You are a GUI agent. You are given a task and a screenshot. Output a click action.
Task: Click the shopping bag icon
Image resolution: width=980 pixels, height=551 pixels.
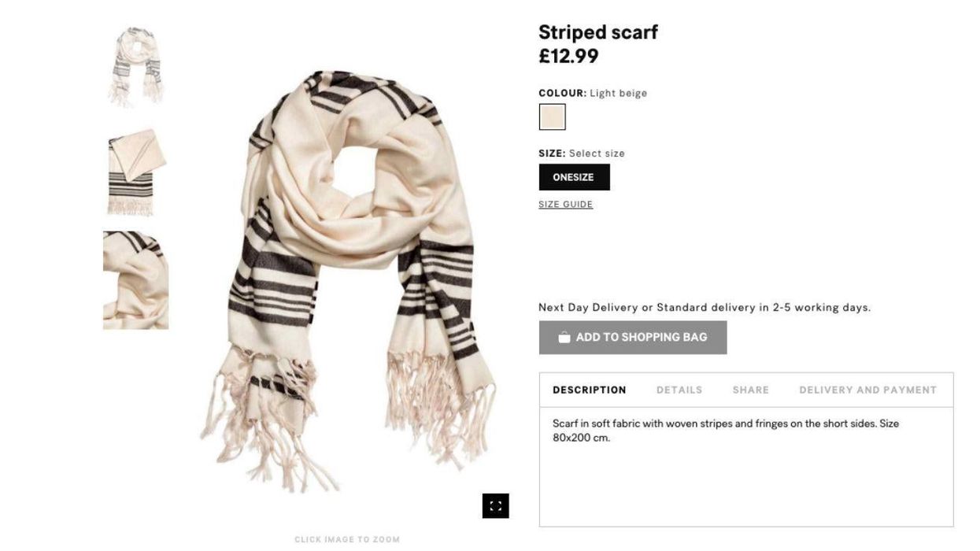pos(564,338)
